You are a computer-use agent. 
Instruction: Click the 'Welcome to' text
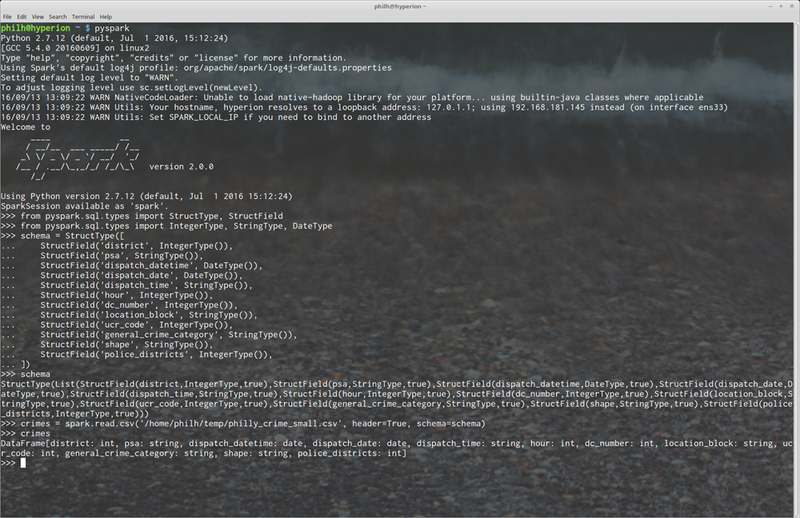click(26, 127)
